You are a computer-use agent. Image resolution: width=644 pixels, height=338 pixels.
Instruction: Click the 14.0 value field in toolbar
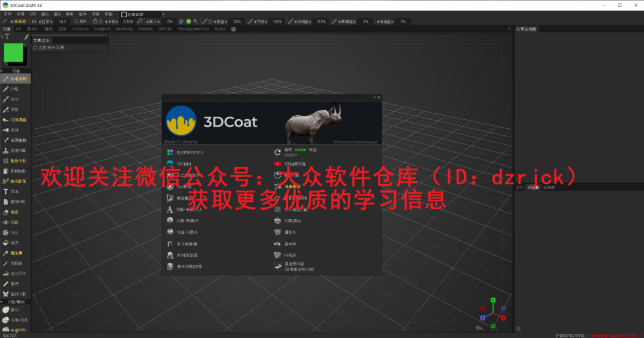click(63, 21)
